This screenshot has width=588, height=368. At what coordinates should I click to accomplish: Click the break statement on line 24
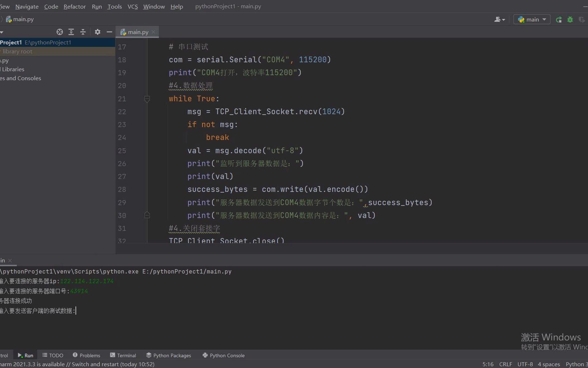(x=217, y=137)
